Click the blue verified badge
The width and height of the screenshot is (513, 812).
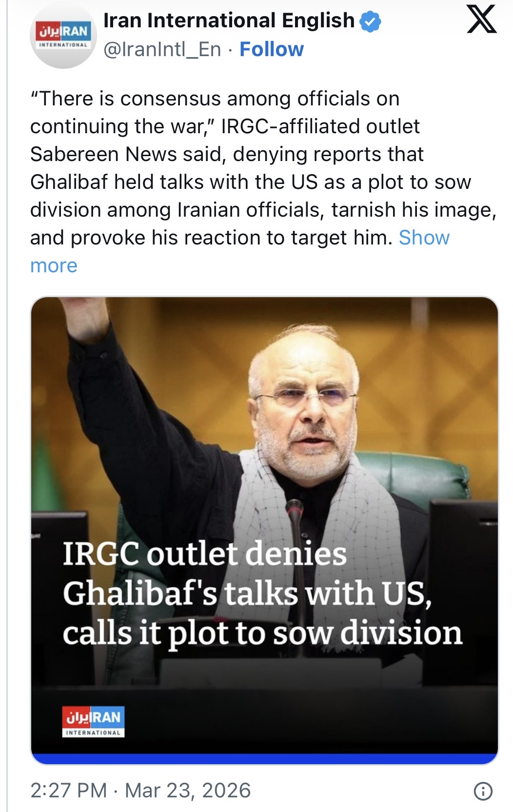[x=370, y=21]
